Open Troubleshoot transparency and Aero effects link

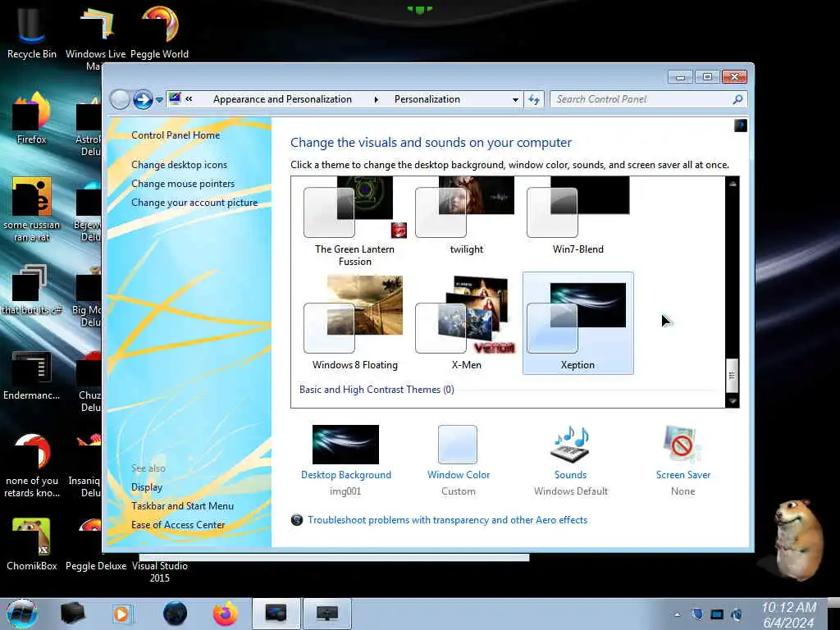(x=447, y=519)
